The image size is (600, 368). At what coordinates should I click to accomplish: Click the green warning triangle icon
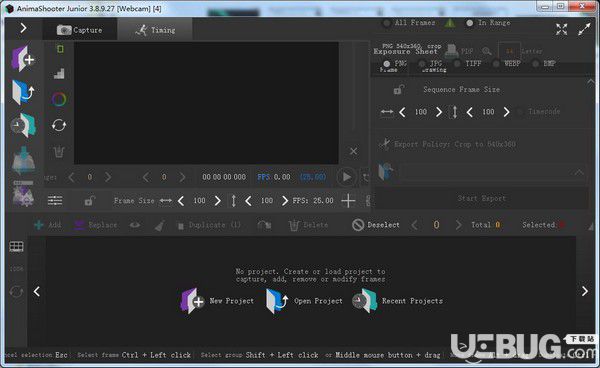(450, 23)
